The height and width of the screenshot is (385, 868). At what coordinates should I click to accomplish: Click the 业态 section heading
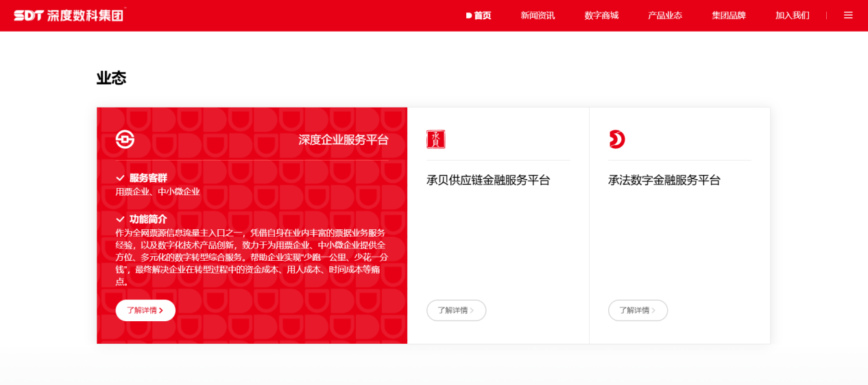pyautogui.click(x=111, y=78)
